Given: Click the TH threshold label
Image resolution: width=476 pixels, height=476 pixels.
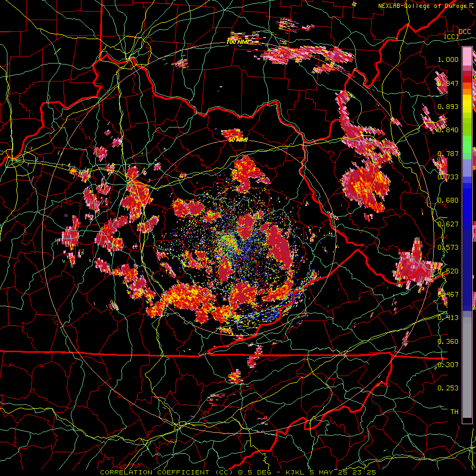Looking at the screenshot, I should pos(454,411).
